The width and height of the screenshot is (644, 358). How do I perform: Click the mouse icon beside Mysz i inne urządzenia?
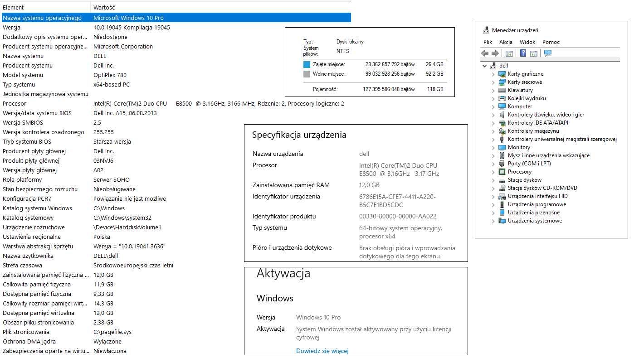pos(502,155)
